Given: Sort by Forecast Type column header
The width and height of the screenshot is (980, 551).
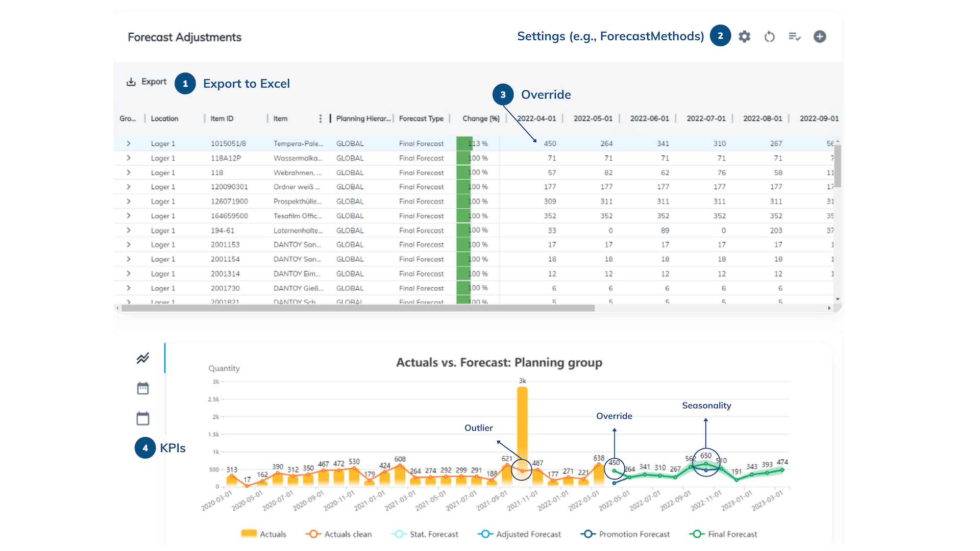Looking at the screenshot, I should [421, 119].
